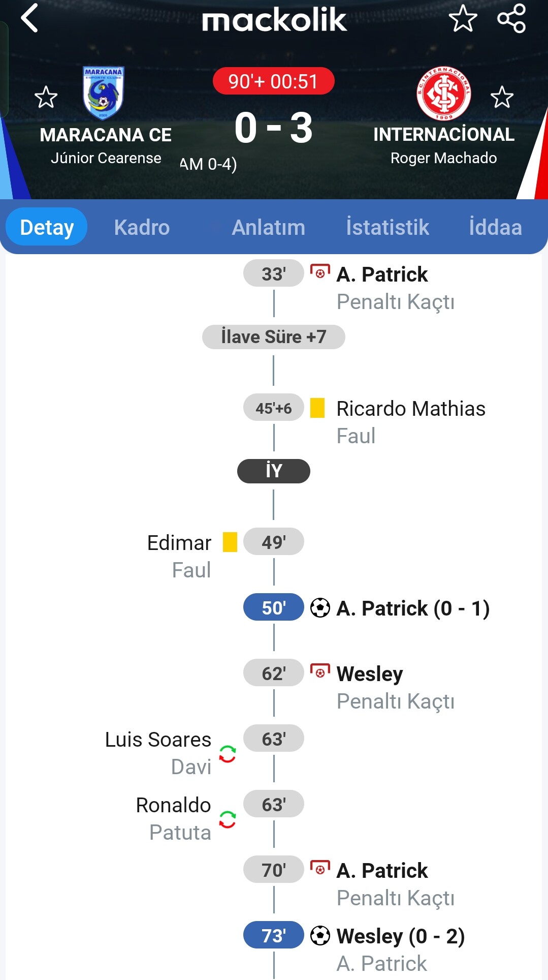Tap the live match clock 90'+ 00:51
This screenshot has height=980, width=548.
(274, 81)
